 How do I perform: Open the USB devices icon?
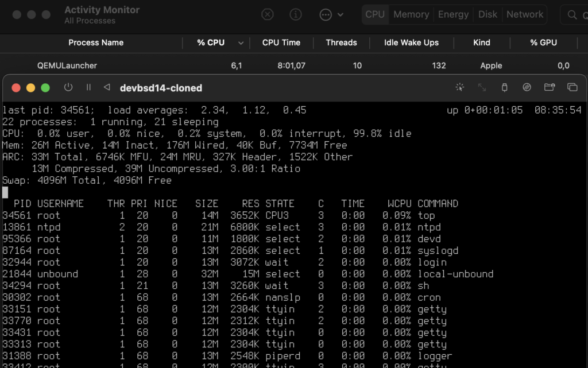click(504, 87)
